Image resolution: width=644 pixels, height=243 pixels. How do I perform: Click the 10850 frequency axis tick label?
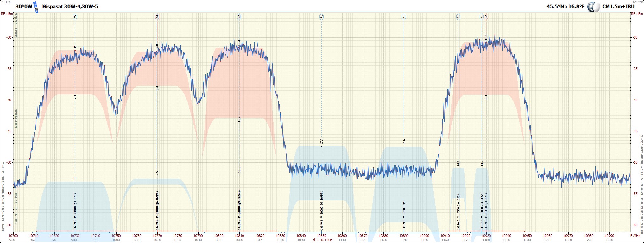321,236
